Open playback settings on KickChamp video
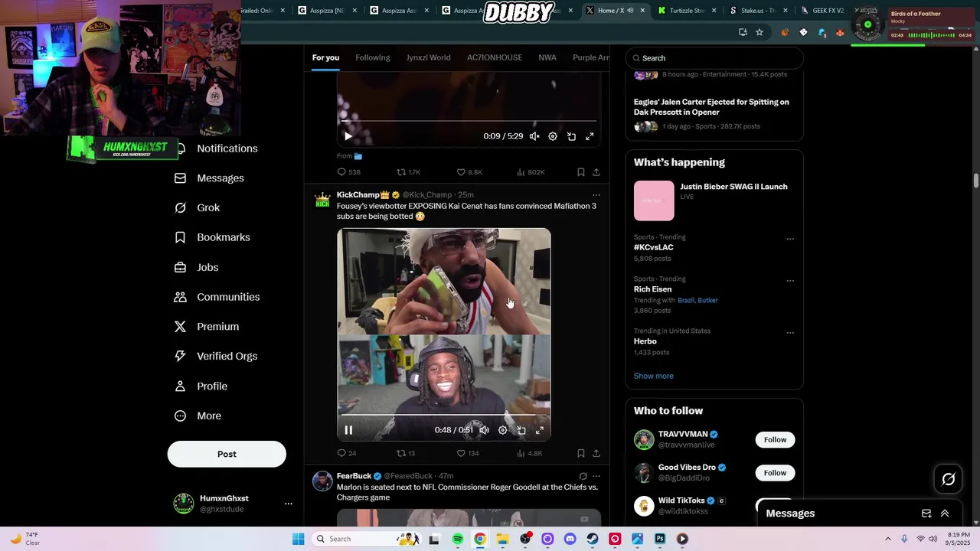This screenshot has width=980, height=551. click(x=502, y=430)
